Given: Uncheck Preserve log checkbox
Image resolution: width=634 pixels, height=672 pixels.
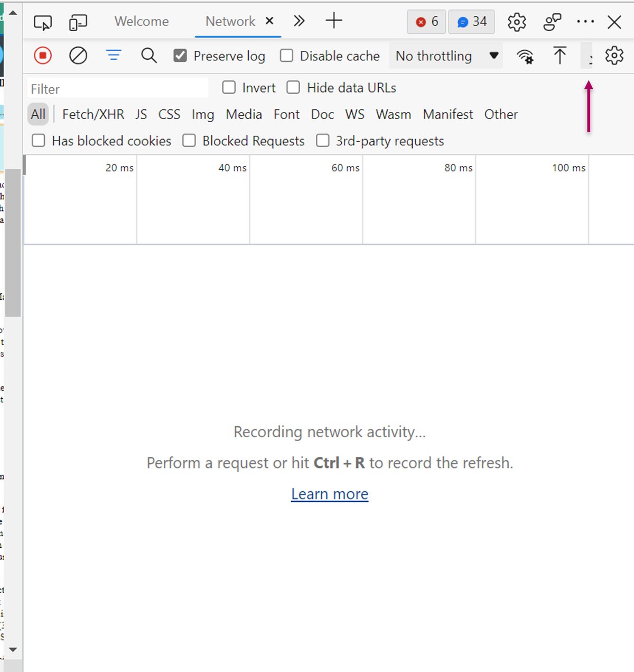Looking at the screenshot, I should [x=180, y=56].
